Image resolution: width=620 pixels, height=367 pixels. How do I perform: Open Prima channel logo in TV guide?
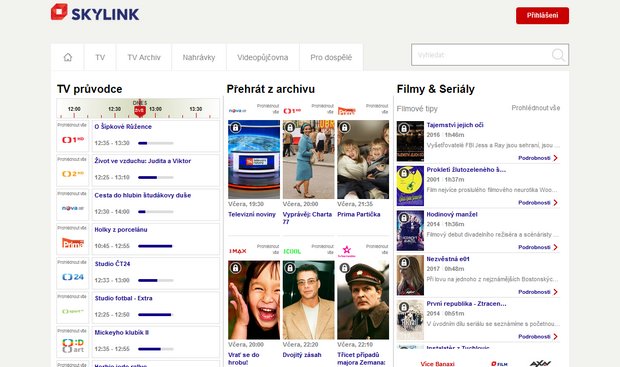click(x=73, y=242)
